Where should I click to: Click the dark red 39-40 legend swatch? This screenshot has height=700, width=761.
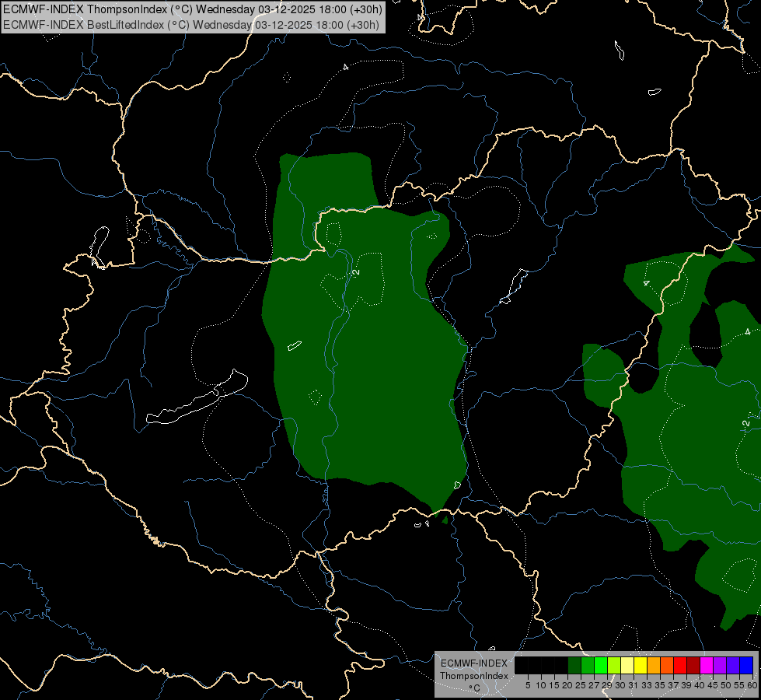(693, 665)
